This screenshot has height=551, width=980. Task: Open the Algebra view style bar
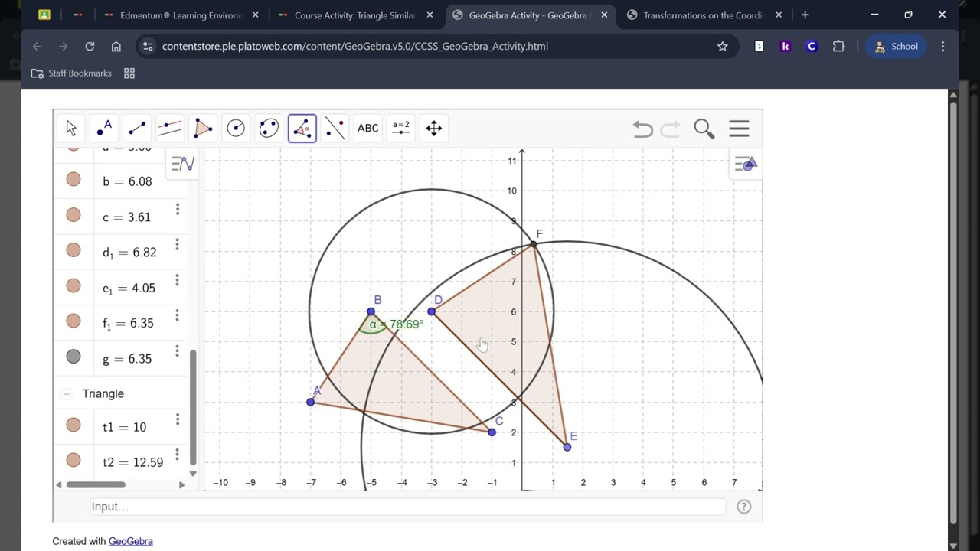click(x=183, y=163)
